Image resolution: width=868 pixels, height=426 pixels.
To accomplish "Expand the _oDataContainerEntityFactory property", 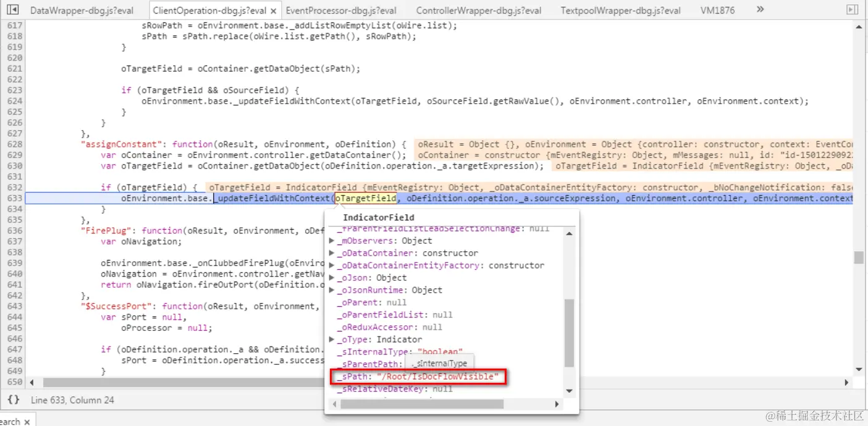I will 332,265.
